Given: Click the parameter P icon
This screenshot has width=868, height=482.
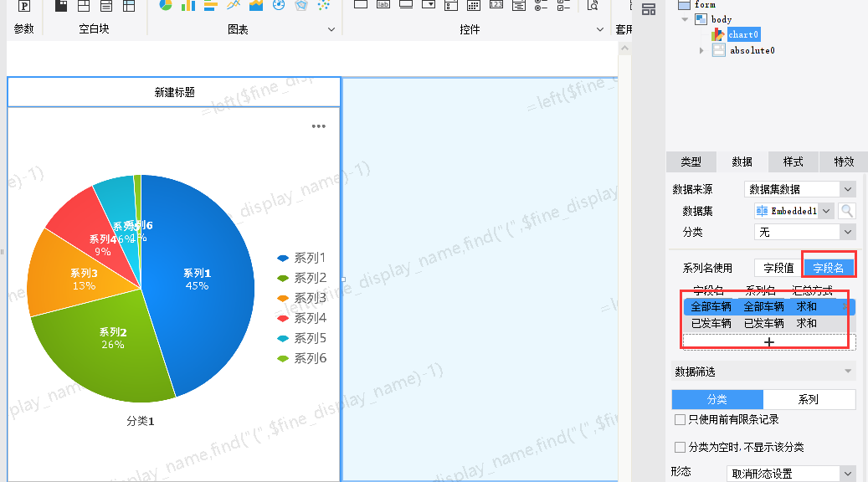Looking at the screenshot, I should (x=24, y=6).
